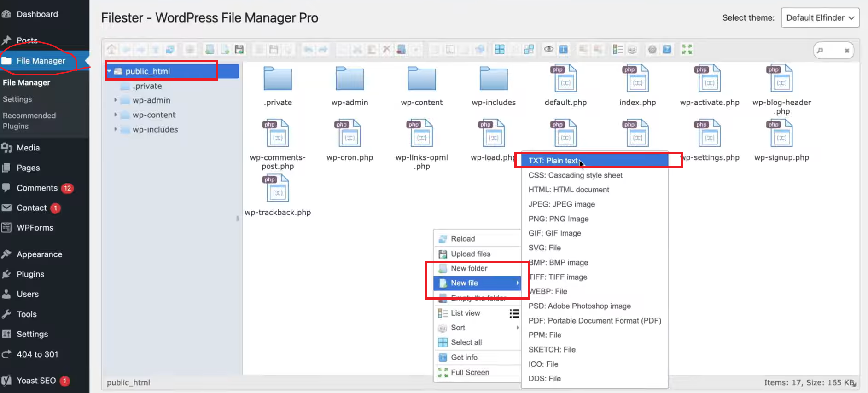Toggle preview with the eye icon

tap(548, 49)
